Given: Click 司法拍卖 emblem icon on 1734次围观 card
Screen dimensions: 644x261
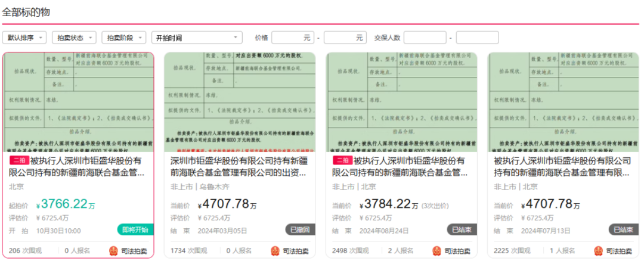Looking at the screenshot, I should coord(275,251).
